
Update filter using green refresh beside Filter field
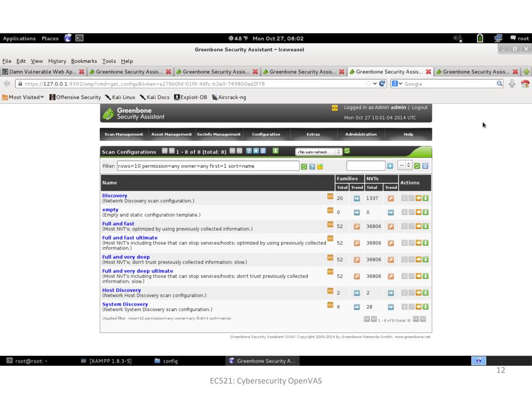click(x=304, y=167)
